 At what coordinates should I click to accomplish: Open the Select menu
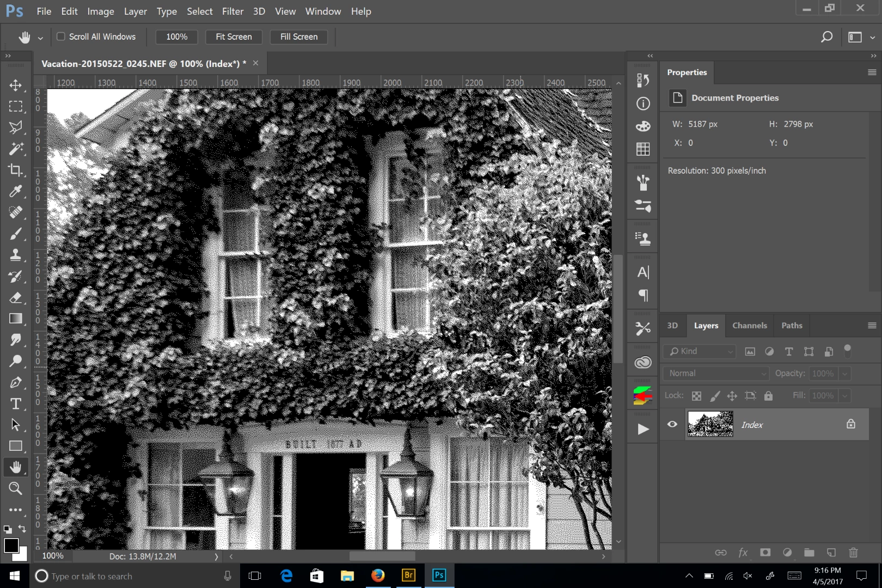click(x=200, y=11)
